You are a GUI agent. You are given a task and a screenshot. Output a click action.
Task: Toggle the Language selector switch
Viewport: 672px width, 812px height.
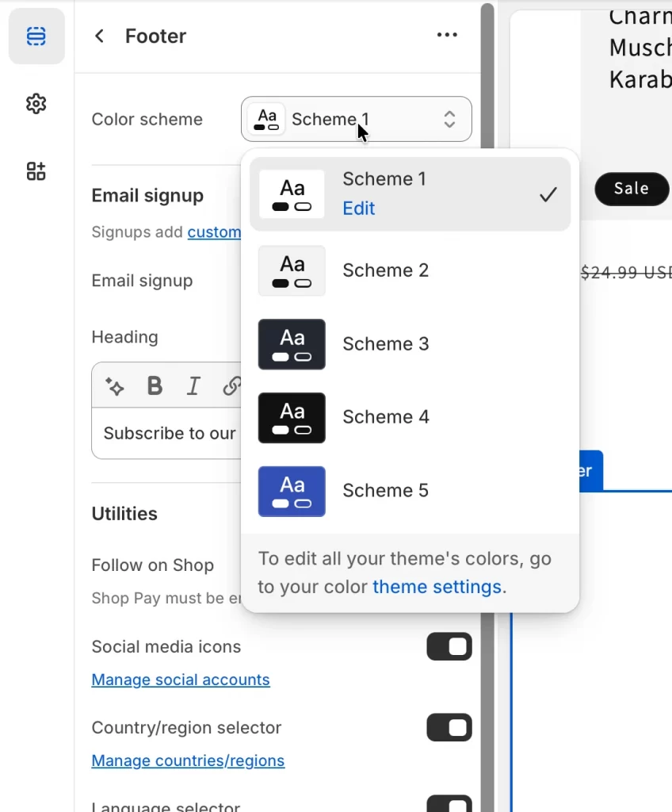449,802
